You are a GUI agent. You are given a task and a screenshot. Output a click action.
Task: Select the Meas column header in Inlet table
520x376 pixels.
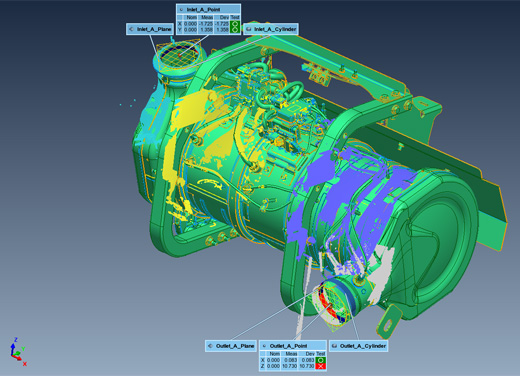[207, 17]
